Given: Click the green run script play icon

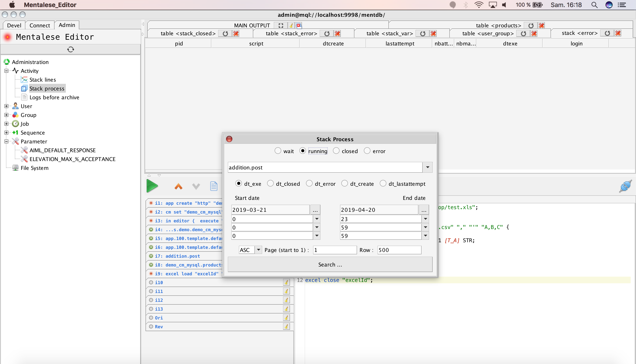Looking at the screenshot, I should click(x=152, y=186).
